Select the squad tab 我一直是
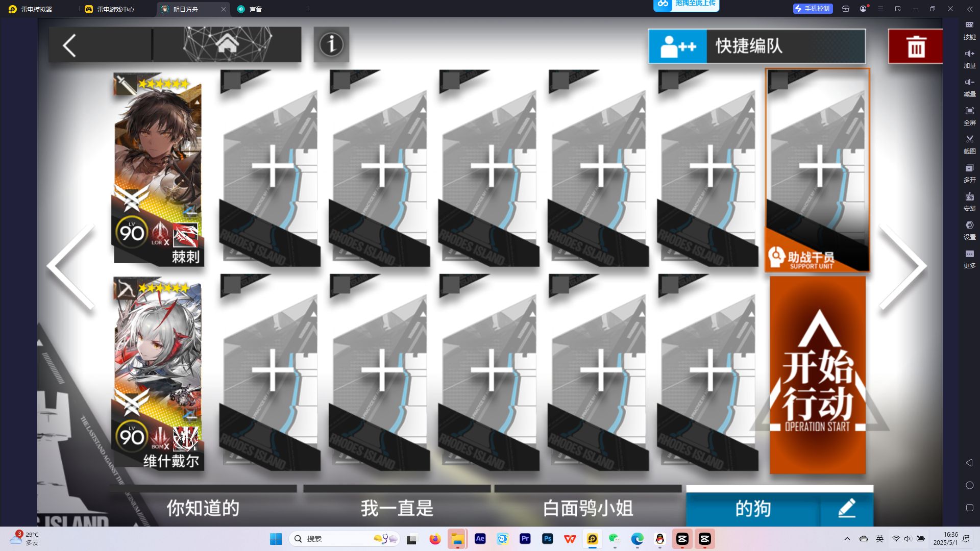The width and height of the screenshot is (980, 551). [x=397, y=508]
